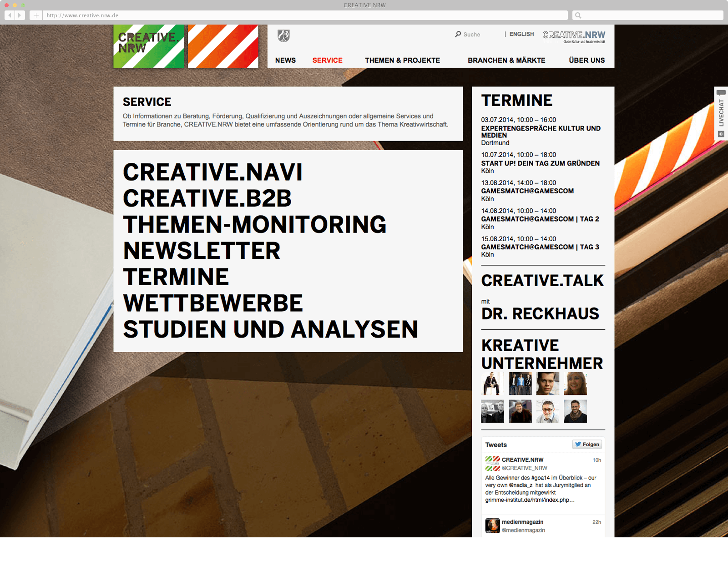The width and height of the screenshot is (728, 561).
Task: Open Start Up! Dein Tag zum Gründen event
Action: point(541,163)
